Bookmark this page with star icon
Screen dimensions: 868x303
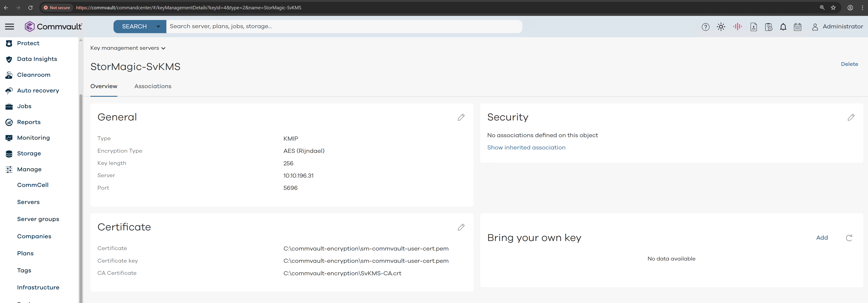[833, 7]
